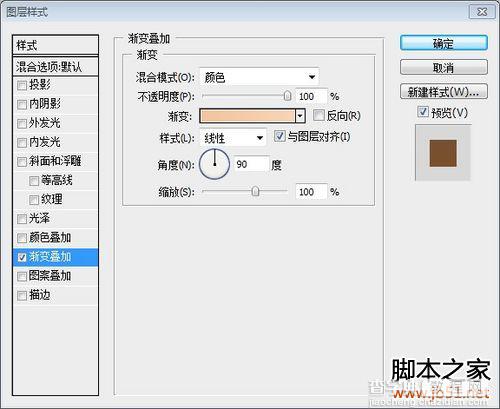The image size is (500, 409).
Task: Toggle the 反向(R) reverse checkbox
Action: click(x=319, y=115)
